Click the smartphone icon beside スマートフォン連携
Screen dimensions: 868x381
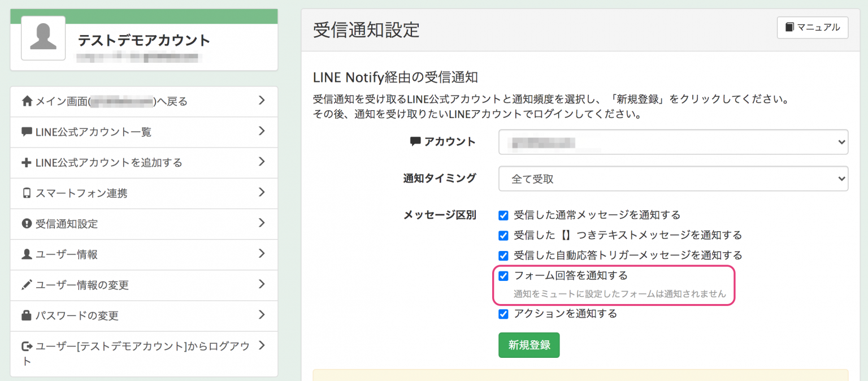pyautogui.click(x=26, y=193)
